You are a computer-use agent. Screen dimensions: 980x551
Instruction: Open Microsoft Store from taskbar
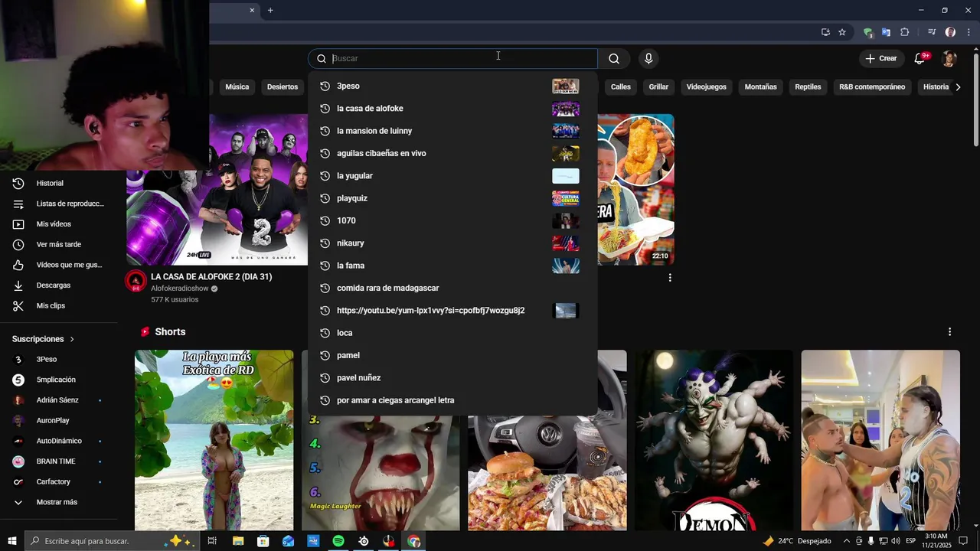263,541
